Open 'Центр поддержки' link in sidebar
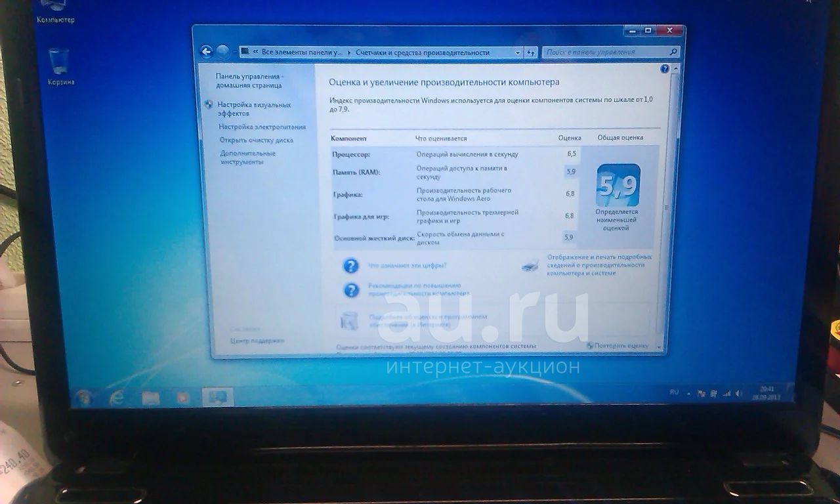Image resolution: width=840 pixels, height=504 pixels. click(x=257, y=341)
